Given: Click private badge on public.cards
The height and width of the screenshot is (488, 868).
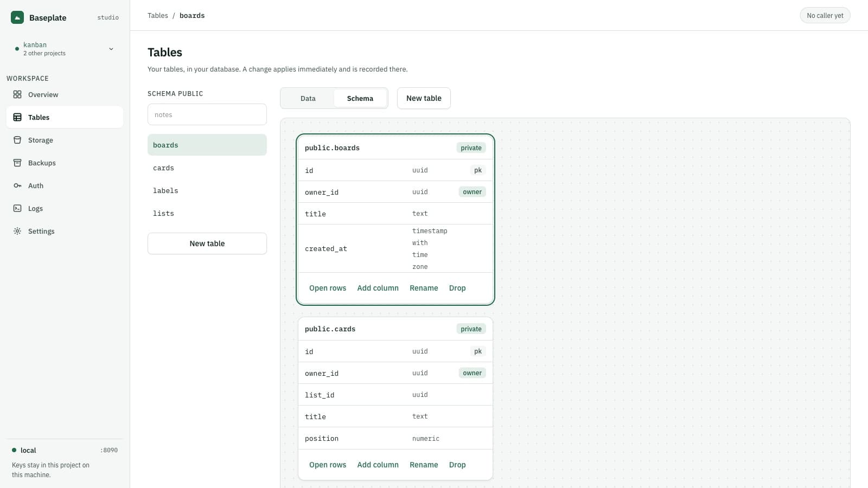Looking at the screenshot, I should [x=471, y=329].
